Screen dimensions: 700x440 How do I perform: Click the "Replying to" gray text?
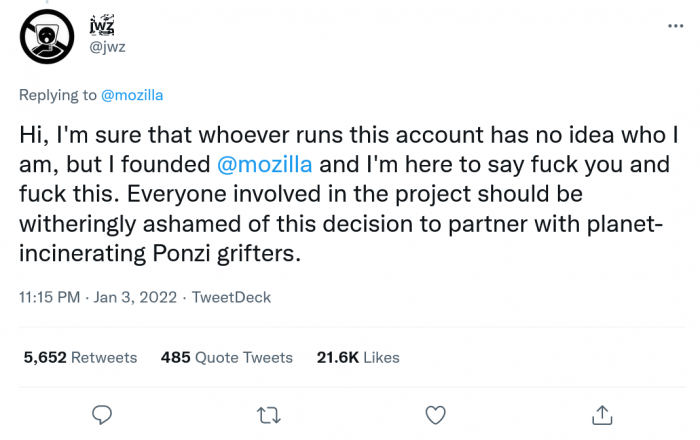57,95
